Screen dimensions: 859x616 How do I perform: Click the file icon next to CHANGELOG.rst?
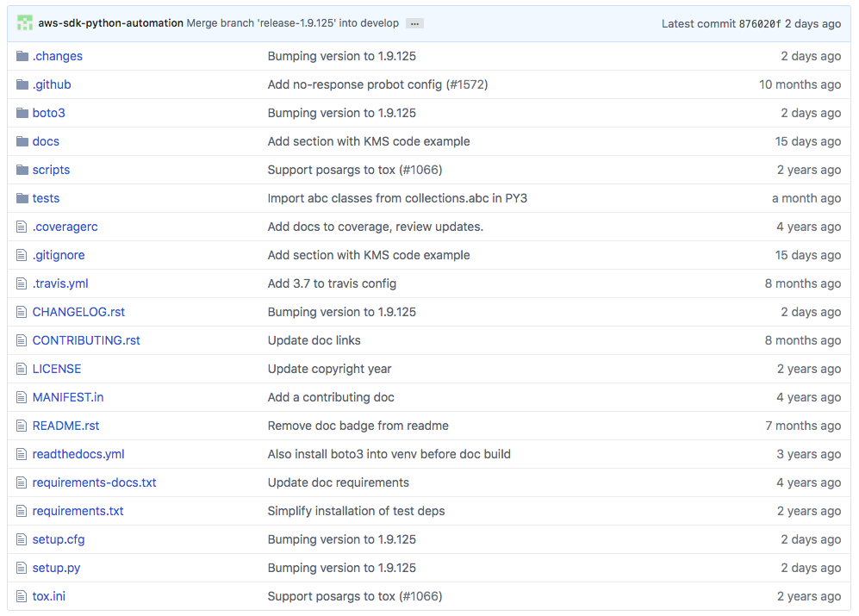[22, 311]
